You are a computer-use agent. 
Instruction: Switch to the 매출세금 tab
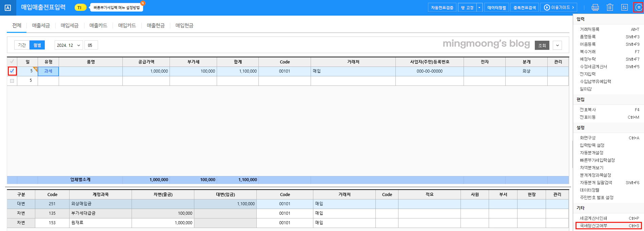pyautogui.click(x=41, y=25)
